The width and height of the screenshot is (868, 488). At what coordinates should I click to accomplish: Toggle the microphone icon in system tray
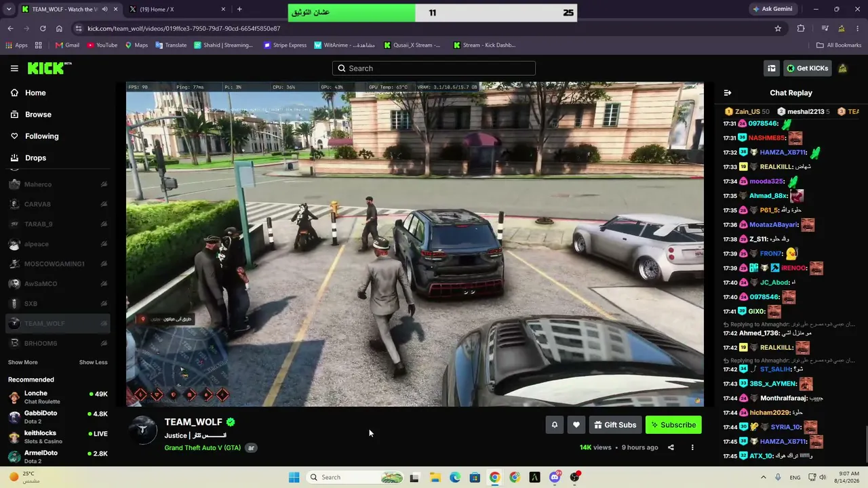coord(777,477)
